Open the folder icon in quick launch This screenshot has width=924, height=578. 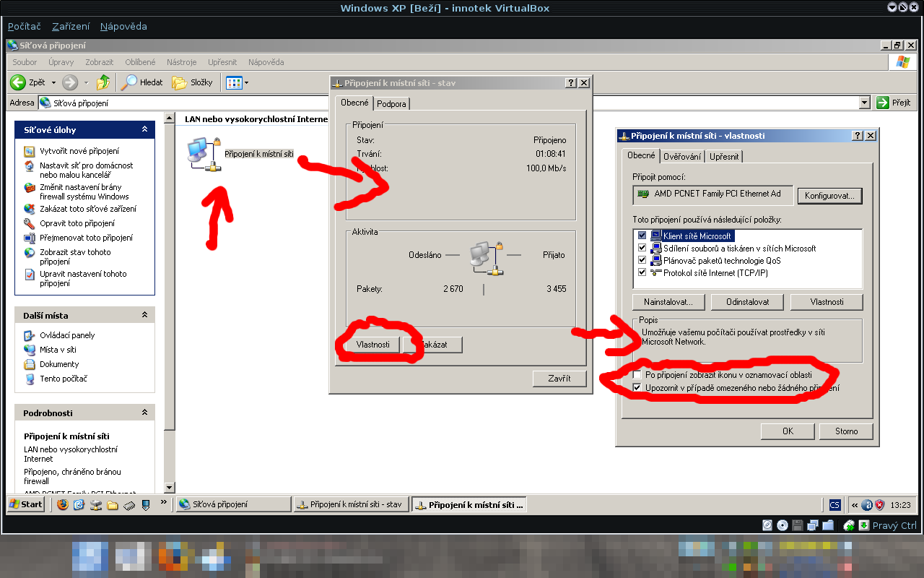pos(113,504)
